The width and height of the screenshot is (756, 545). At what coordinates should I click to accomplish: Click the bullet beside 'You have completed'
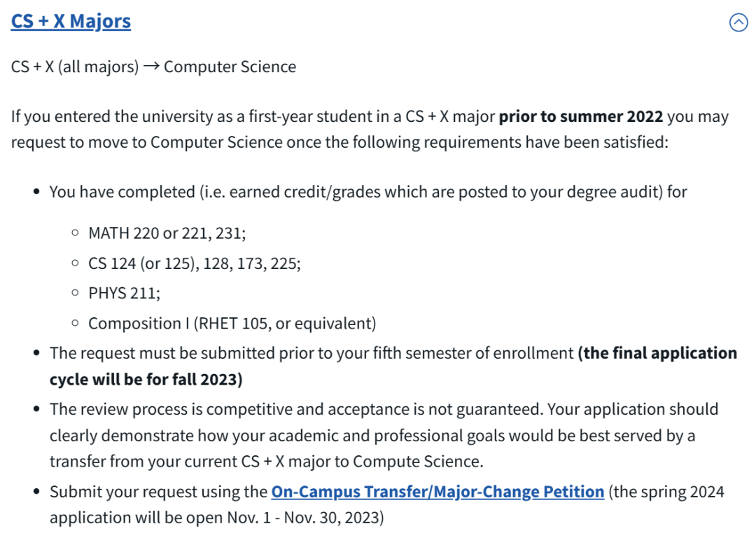(36, 192)
